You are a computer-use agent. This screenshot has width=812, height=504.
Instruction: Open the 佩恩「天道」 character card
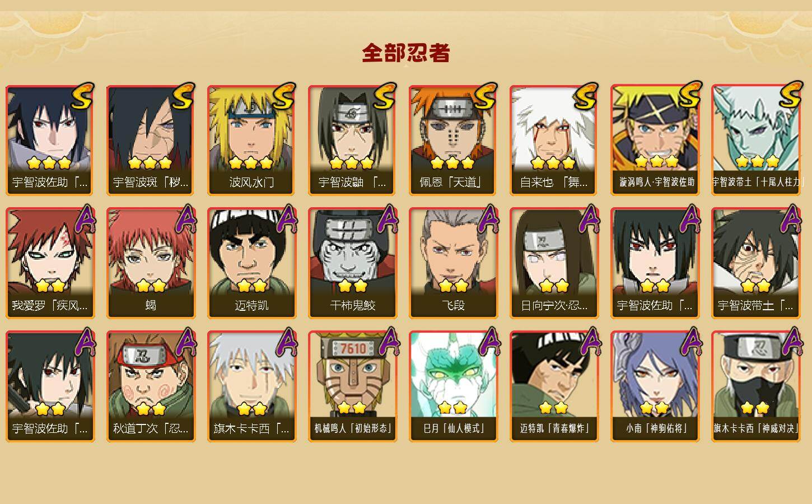pyautogui.click(x=453, y=140)
